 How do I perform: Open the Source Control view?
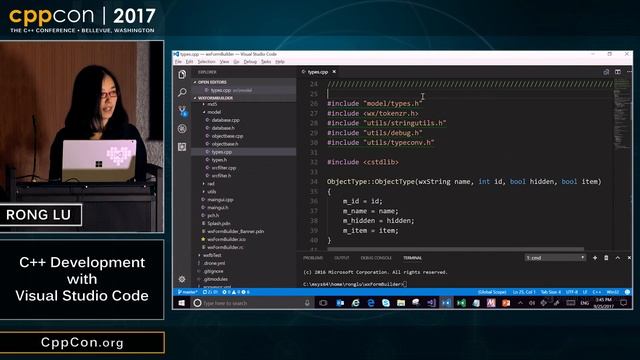[x=182, y=111]
